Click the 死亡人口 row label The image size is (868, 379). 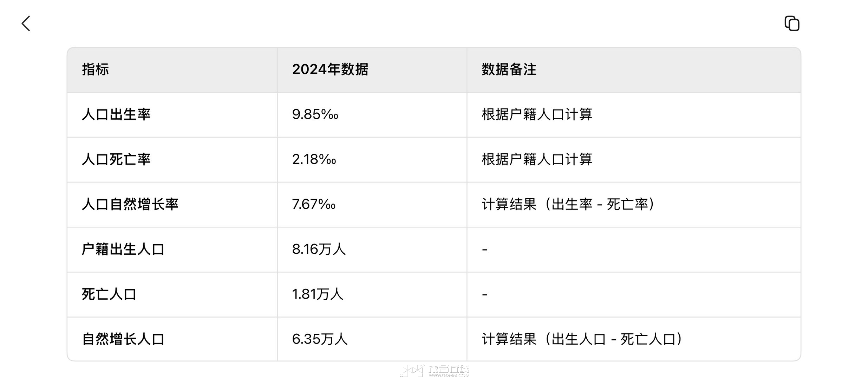(109, 294)
